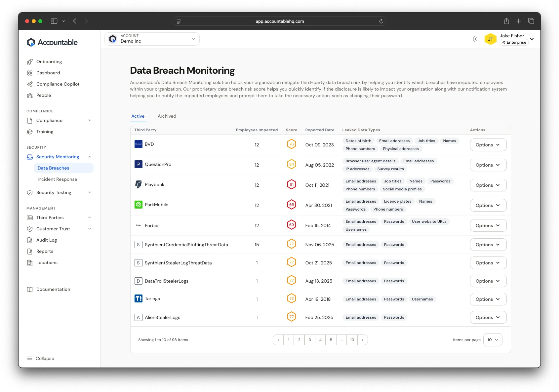The image size is (559, 392).
Task: Click the browser address bar
Action: tap(280, 21)
